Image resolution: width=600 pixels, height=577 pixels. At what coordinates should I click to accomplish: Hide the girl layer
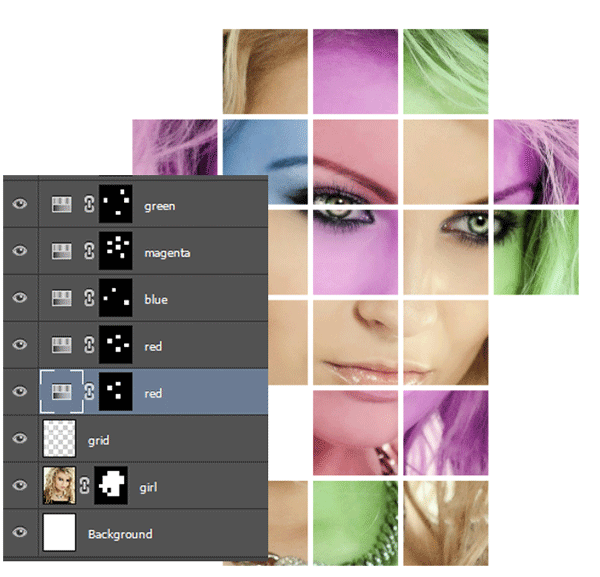point(19,487)
